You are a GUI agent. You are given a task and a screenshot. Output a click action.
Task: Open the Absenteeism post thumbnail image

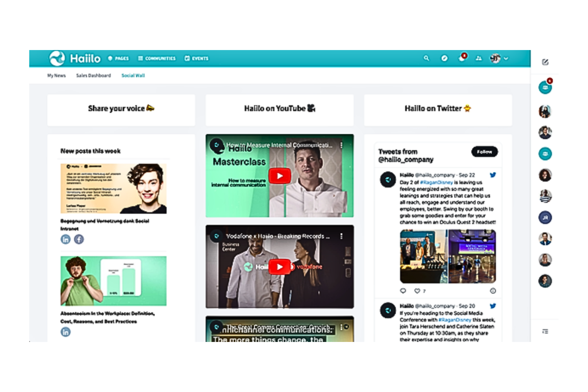(113, 281)
